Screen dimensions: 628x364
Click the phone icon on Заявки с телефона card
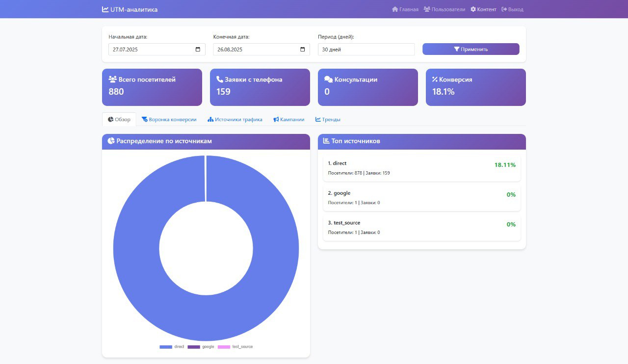[220, 79]
